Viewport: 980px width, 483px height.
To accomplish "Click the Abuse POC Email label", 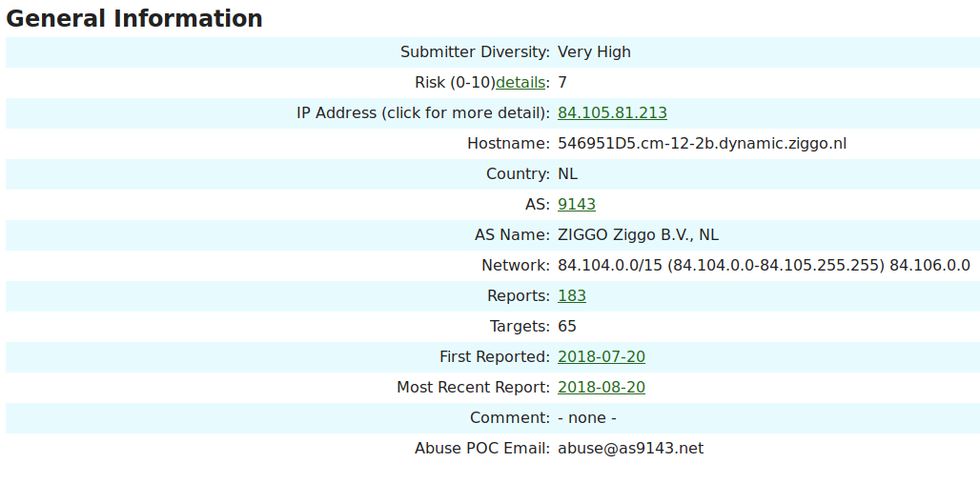I will pos(482,449).
